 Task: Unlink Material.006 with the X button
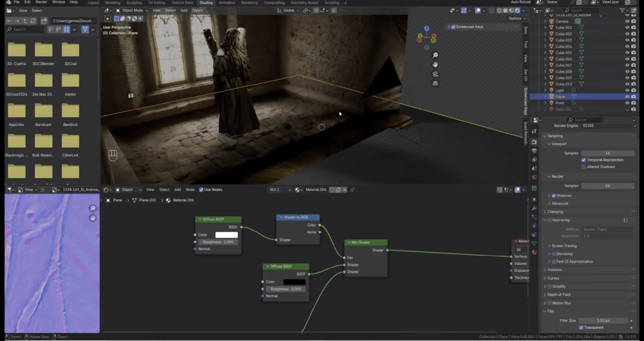tap(345, 190)
